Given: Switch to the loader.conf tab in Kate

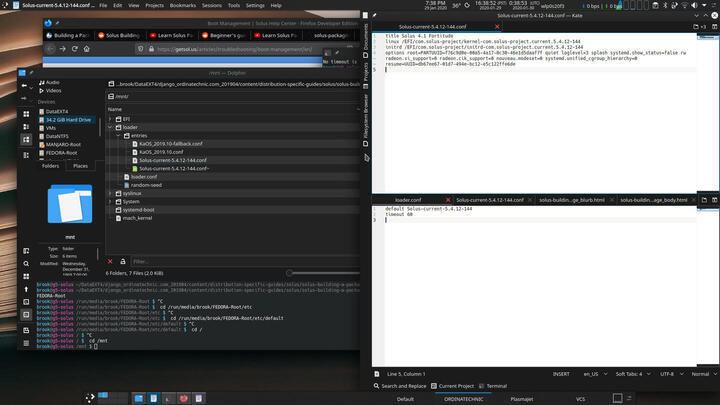Looking at the screenshot, I should coord(408,200).
